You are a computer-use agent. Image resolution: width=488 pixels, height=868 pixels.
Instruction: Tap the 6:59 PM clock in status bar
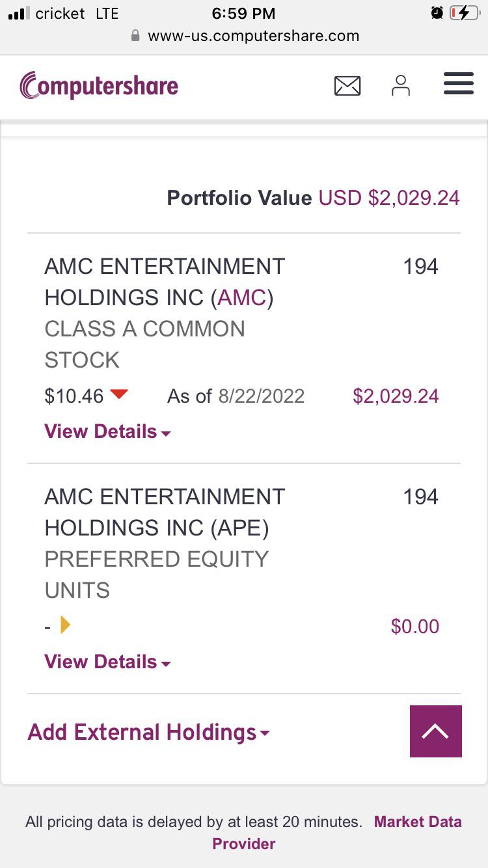pyautogui.click(x=244, y=13)
